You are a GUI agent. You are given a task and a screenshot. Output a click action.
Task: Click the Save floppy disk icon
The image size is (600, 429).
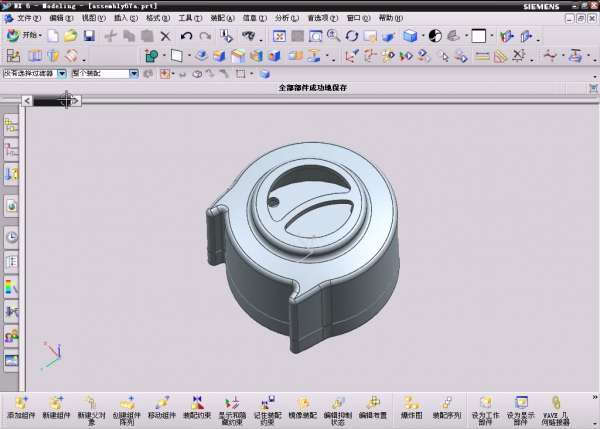coord(89,36)
